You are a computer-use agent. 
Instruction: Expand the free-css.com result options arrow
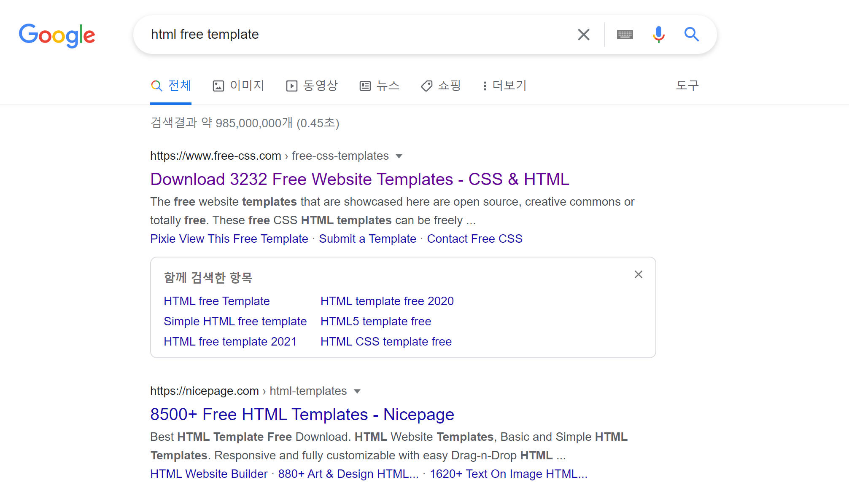[x=399, y=156]
